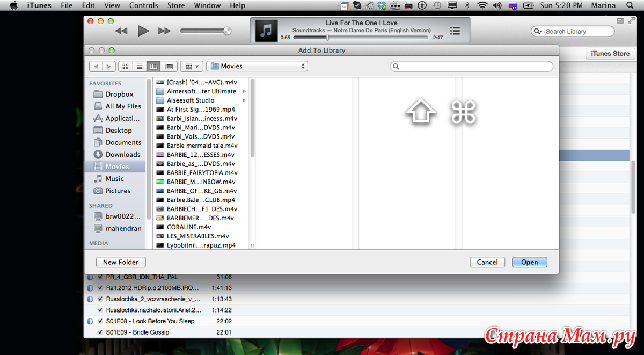The height and width of the screenshot is (355, 644).
Task: Switch iTunes to mini player
Action: coord(620,21)
